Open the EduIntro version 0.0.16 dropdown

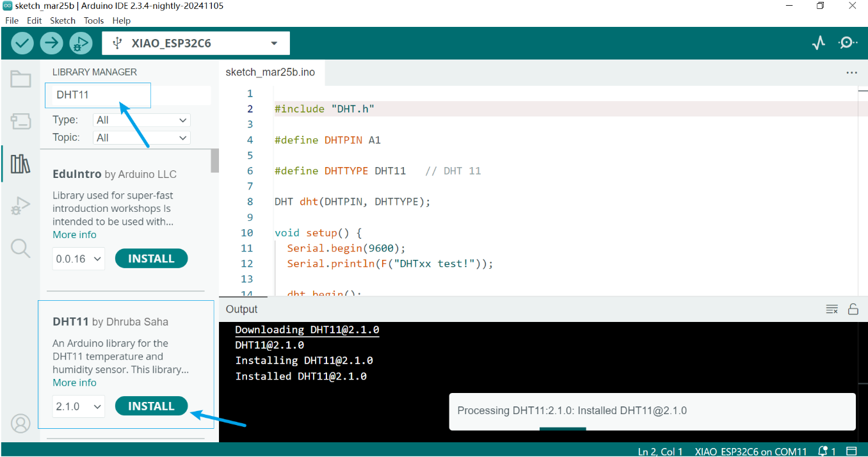tap(79, 259)
